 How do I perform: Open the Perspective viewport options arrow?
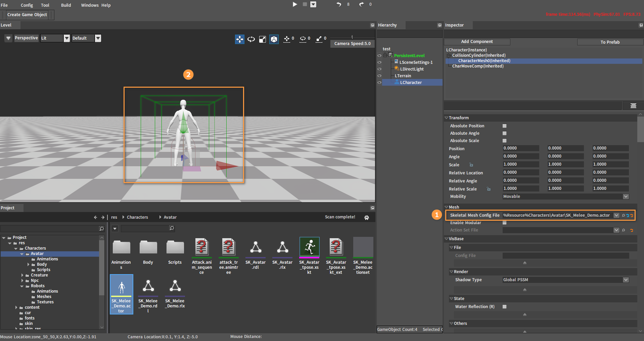click(8, 38)
